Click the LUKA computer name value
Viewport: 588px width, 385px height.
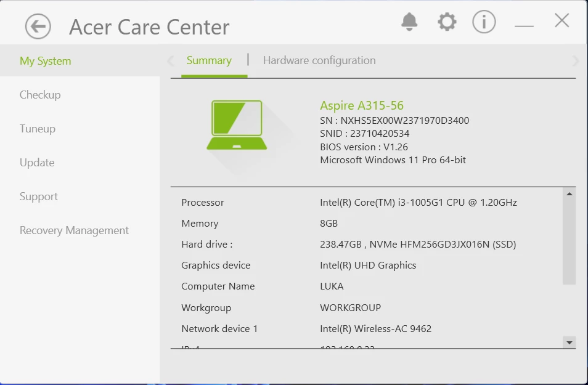332,286
